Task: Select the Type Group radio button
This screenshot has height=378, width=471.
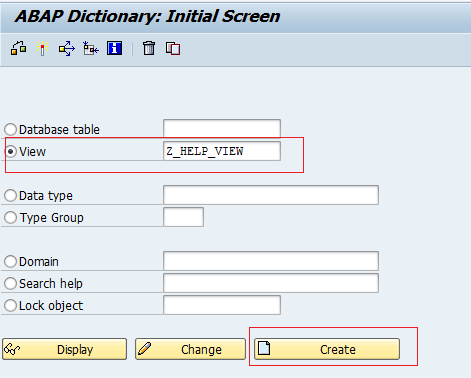Action: coord(10,217)
